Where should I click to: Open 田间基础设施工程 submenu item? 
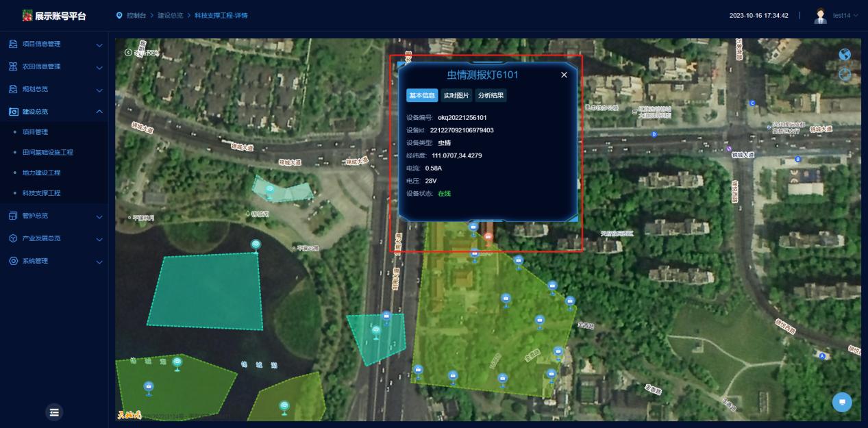coord(48,152)
